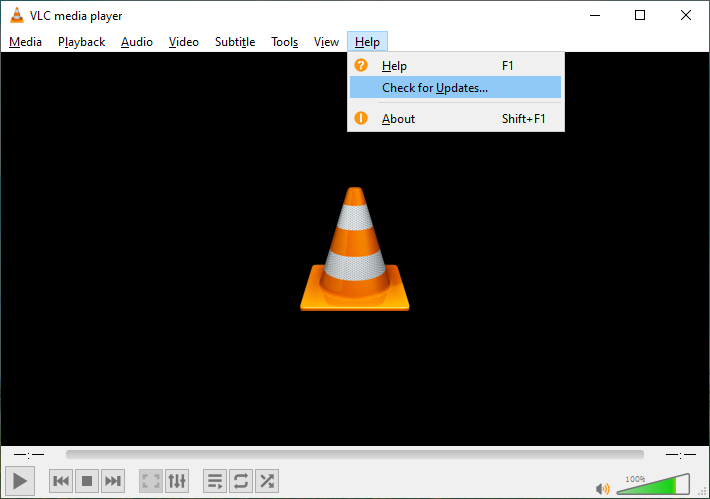Close the VLC media player window

tap(686, 15)
